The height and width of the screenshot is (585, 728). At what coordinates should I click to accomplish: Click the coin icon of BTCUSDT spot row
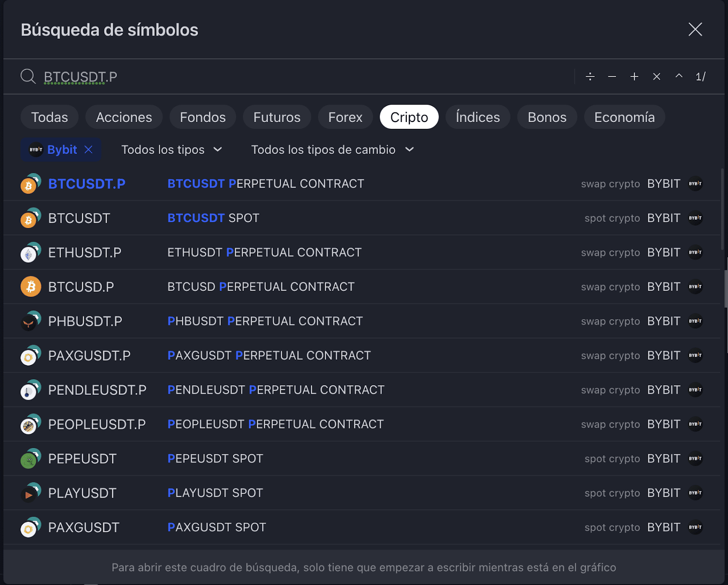pyautogui.click(x=30, y=218)
